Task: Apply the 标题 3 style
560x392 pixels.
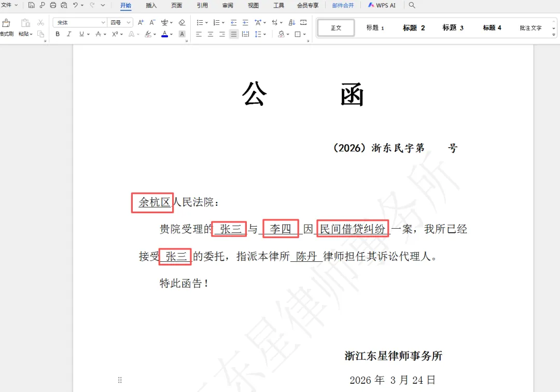Action: (x=453, y=28)
